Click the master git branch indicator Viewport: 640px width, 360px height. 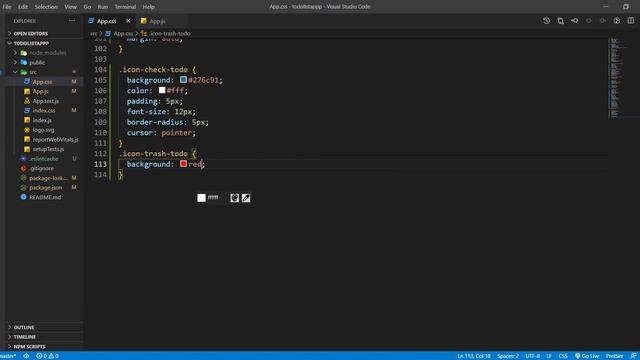pyautogui.click(x=8, y=356)
